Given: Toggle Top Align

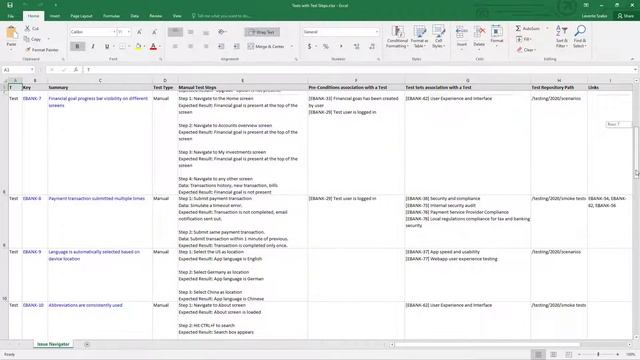Looking at the screenshot, I should 175,32.
